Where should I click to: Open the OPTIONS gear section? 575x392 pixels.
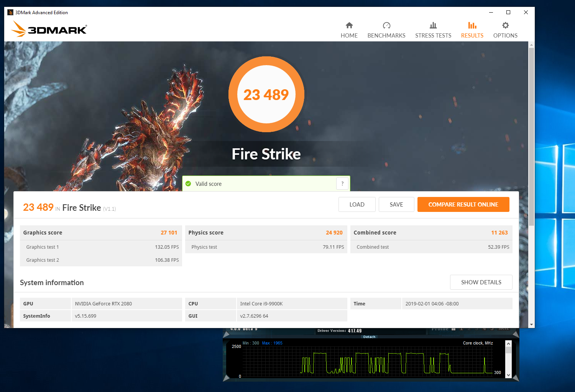pos(505,30)
